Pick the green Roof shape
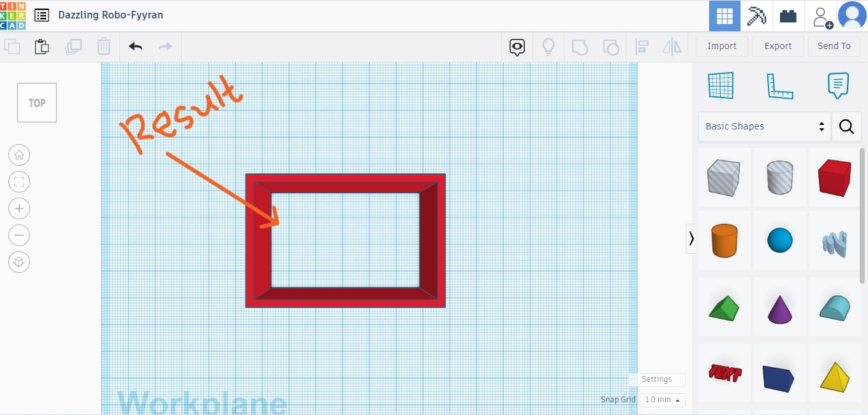 [724, 307]
